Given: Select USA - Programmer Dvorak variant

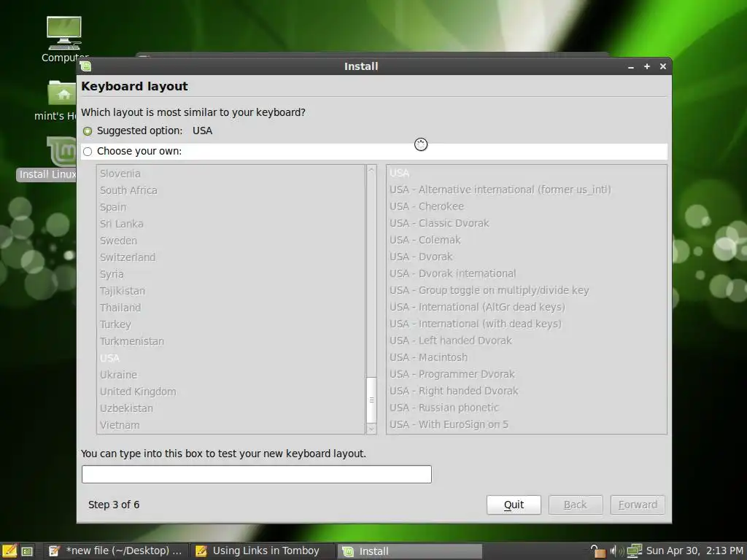Looking at the screenshot, I should coord(527,374).
